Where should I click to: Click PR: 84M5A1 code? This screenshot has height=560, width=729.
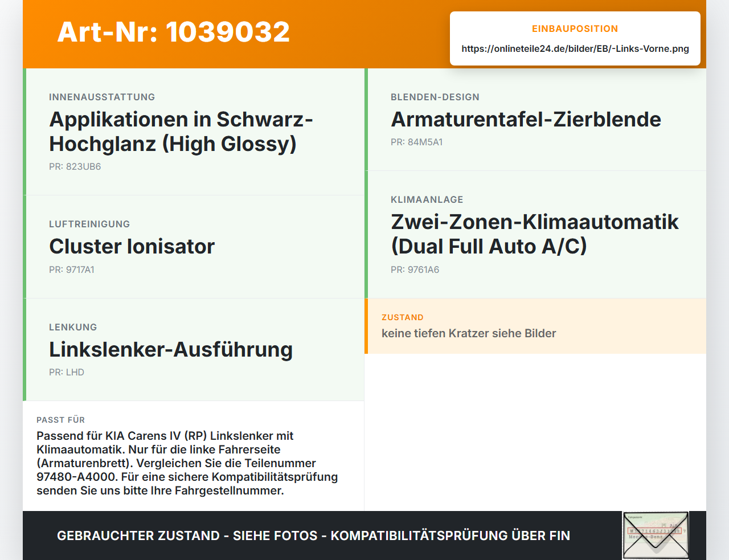pos(417,142)
